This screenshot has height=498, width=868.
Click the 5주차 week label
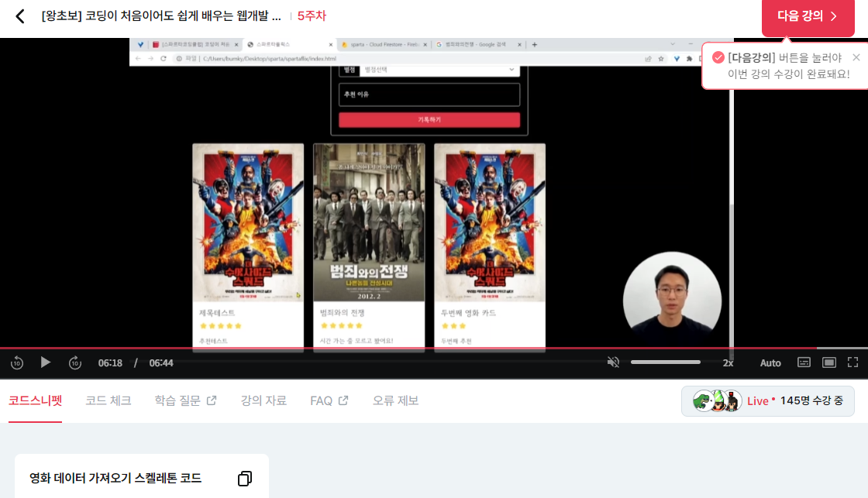312,16
